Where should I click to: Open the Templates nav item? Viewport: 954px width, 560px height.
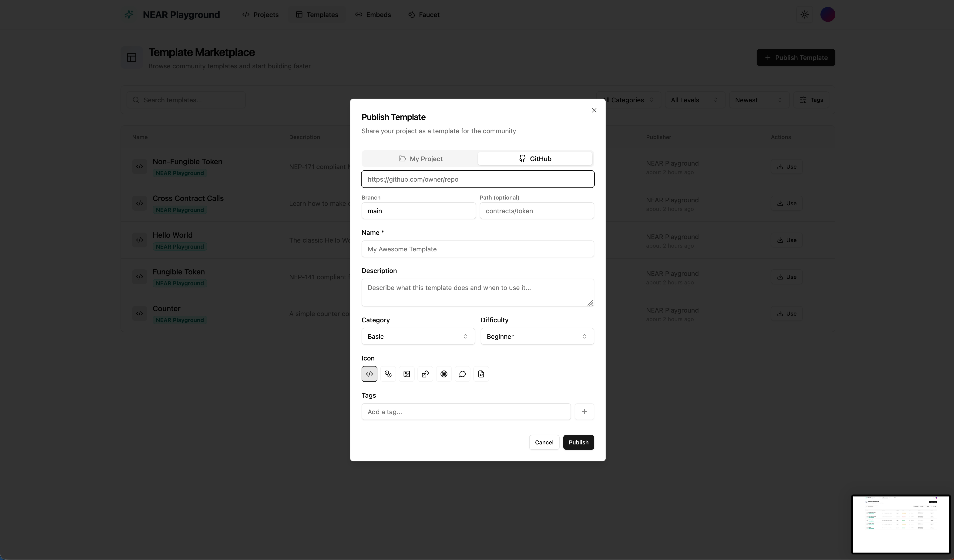pos(317,14)
